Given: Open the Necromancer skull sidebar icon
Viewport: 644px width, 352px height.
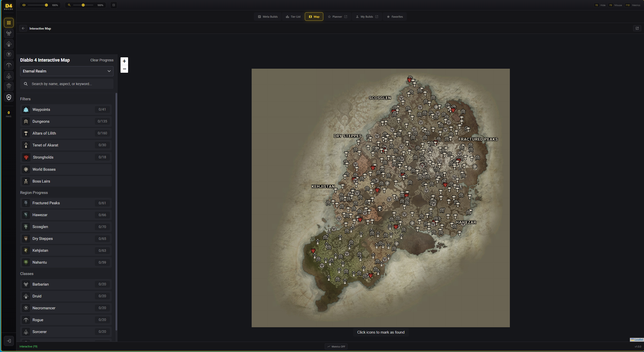Looking at the screenshot, I should click(9, 55).
